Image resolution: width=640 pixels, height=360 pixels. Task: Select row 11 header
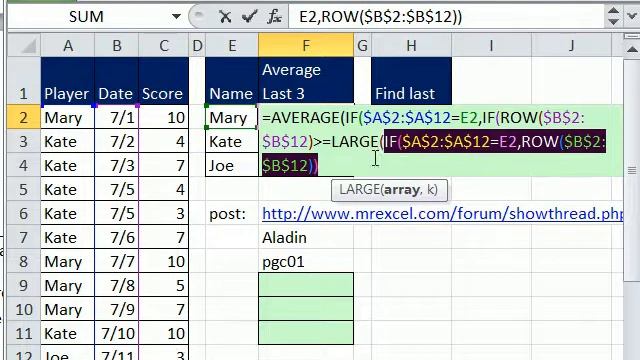[24, 333]
